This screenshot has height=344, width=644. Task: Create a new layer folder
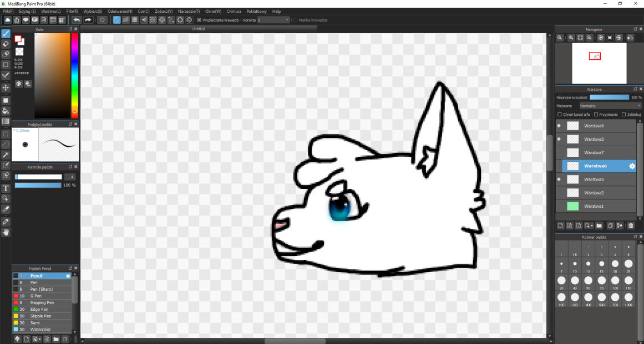click(x=599, y=225)
